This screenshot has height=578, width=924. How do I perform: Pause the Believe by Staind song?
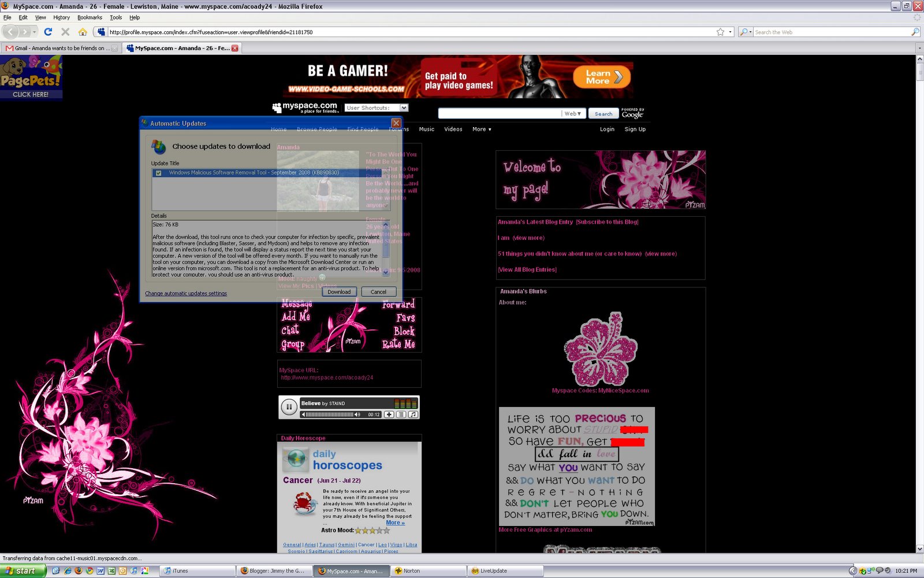click(289, 407)
